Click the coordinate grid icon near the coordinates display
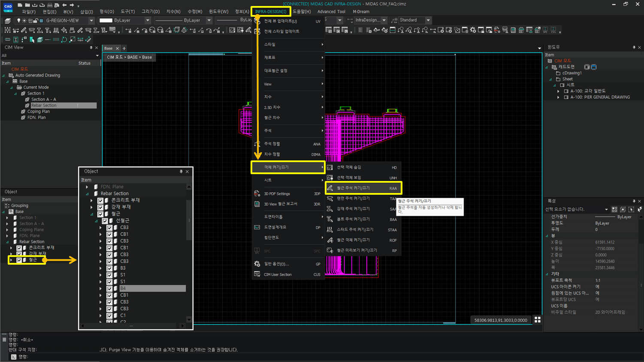Screen dimensions: 644x362 (538, 320)
